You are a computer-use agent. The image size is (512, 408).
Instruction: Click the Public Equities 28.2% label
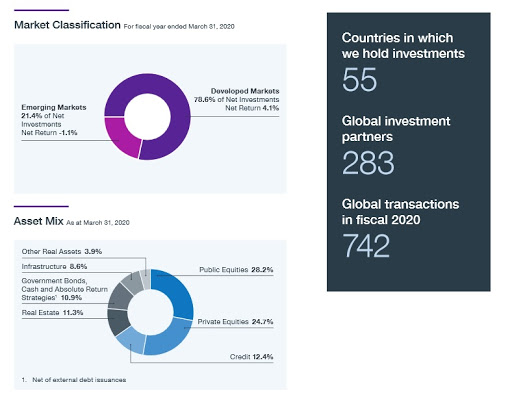pos(236,270)
